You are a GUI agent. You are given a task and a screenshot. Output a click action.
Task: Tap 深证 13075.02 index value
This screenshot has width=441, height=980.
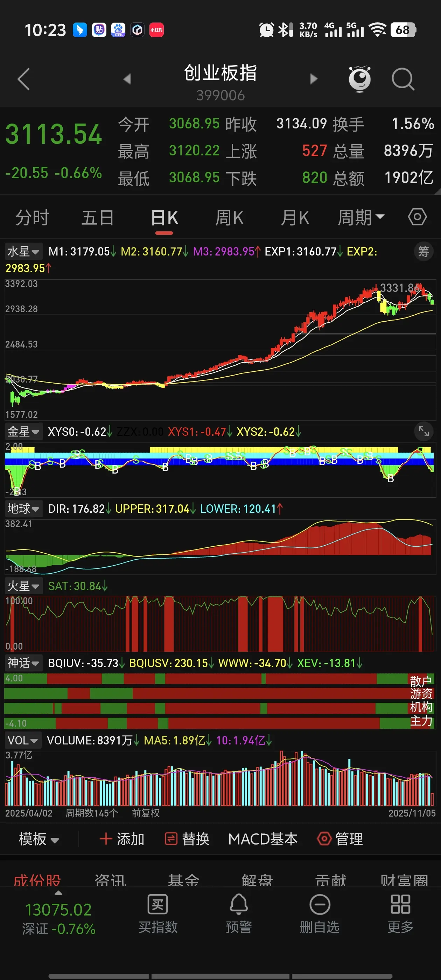click(x=58, y=910)
